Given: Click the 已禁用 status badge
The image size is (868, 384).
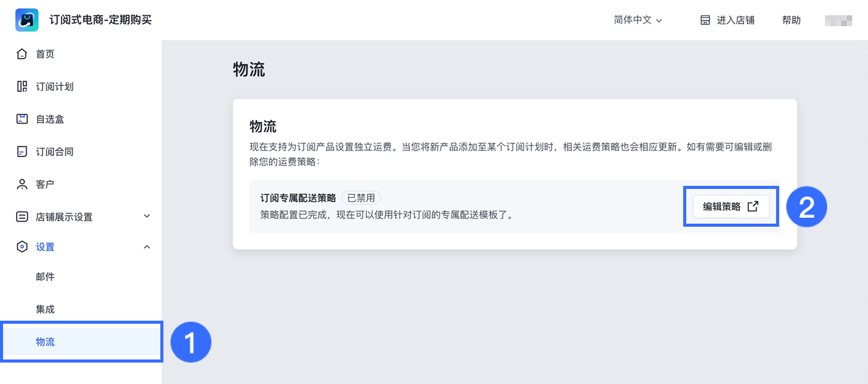Looking at the screenshot, I should 362,198.
